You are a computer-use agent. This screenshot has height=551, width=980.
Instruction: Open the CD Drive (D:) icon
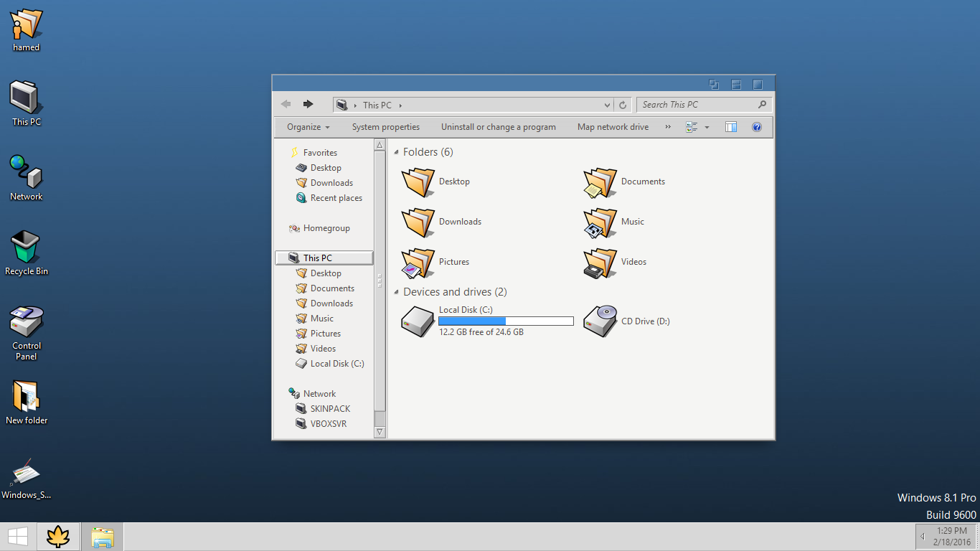(x=600, y=321)
